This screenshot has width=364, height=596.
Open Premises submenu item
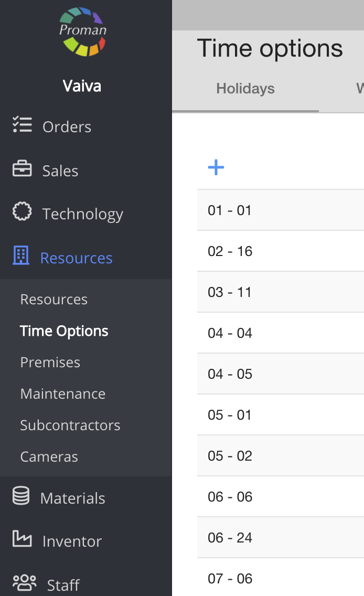point(50,363)
